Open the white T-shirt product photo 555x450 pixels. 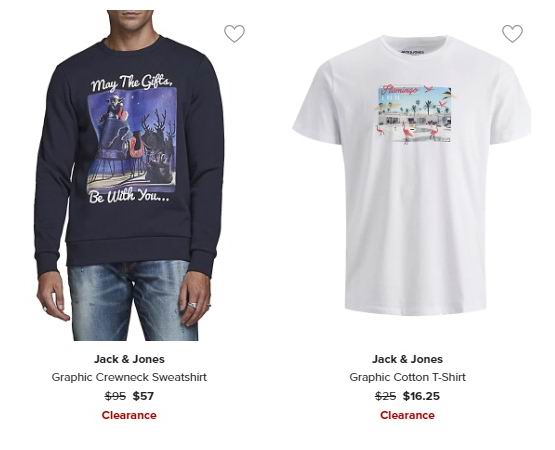[x=412, y=175]
